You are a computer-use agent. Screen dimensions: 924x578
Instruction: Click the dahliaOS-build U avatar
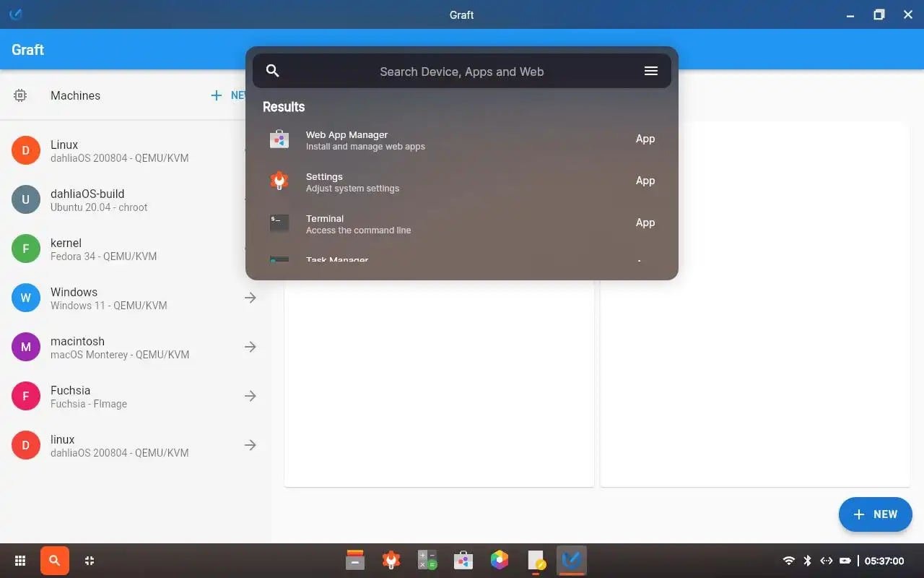pyautogui.click(x=26, y=199)
